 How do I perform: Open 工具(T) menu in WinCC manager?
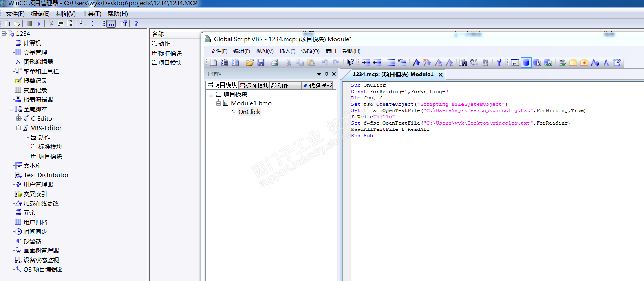point(91,14)
